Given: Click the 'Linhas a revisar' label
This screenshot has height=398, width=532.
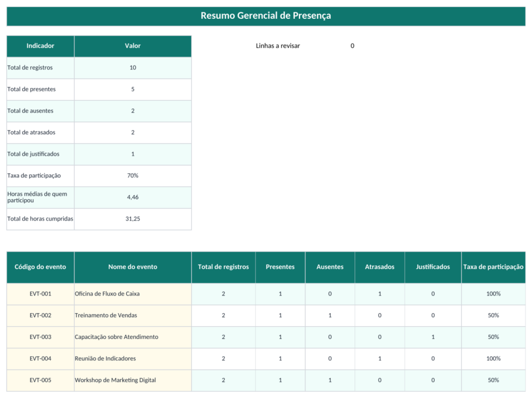Looking at the screenshot, I should click(x=278, y=46).
